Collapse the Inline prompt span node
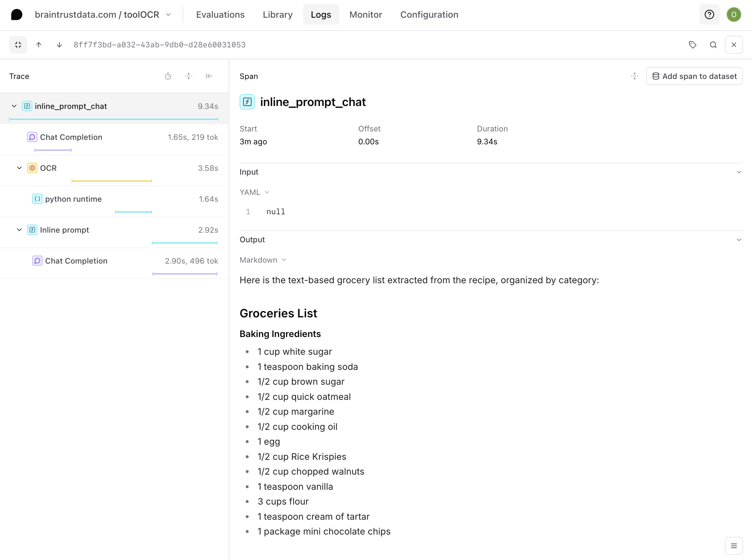Screen dimensions: 752x560 click(x=19, y=230)
